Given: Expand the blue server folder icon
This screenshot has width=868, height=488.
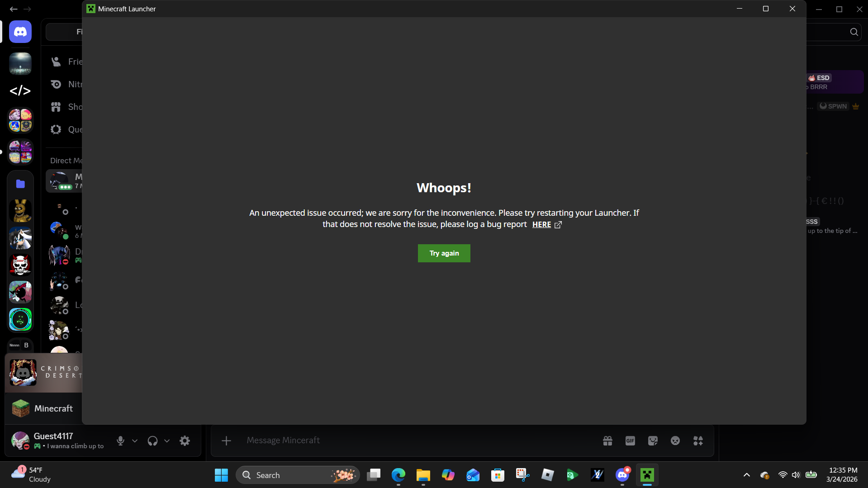Looking at the screenshot, I should tap(20, 184).
